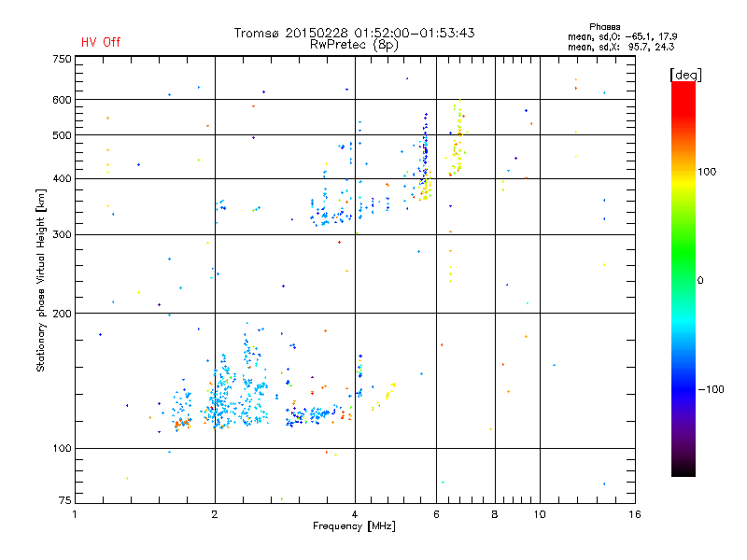Select the plot title 'Tromsø 20150228 01:52:00-01:53:43'

pyautogui.click(x=354, y=33)
